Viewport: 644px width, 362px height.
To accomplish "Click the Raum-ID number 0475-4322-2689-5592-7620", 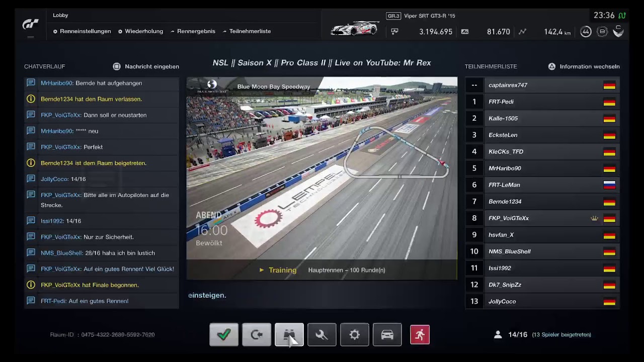I will tap(118, 335).
